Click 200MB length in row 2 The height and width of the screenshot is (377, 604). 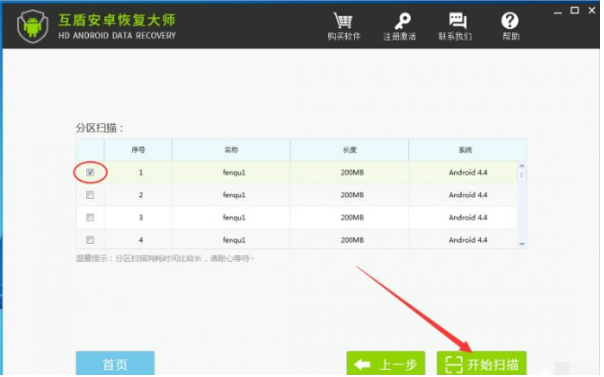(352, 195)
